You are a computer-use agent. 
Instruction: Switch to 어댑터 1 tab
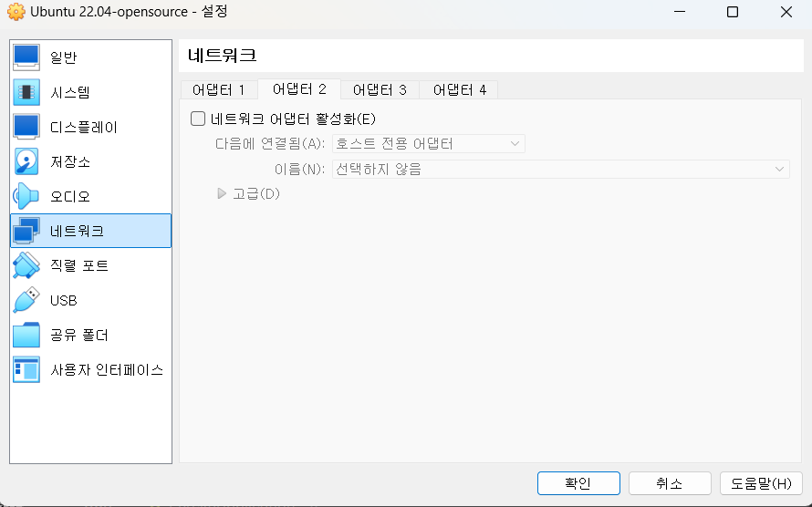pyautogui.click(x=219, y=90)
